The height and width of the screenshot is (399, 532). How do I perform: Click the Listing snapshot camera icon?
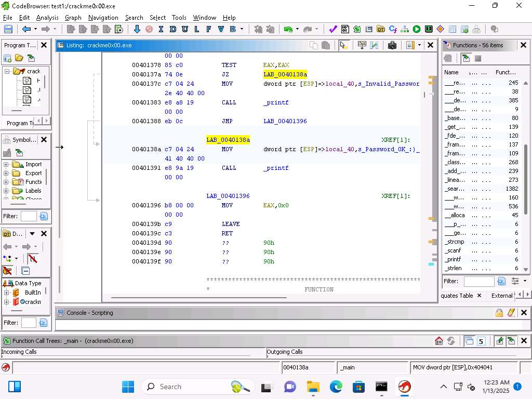click(x=392, y=45)
